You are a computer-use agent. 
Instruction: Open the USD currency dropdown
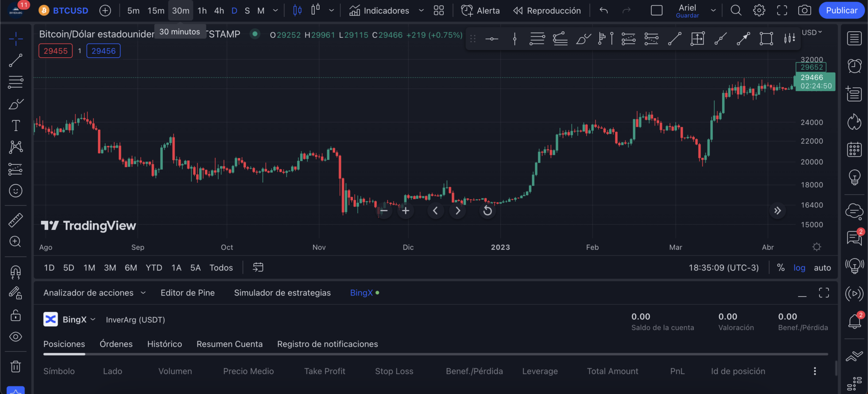pyautogui.click(x=812, y=32)
